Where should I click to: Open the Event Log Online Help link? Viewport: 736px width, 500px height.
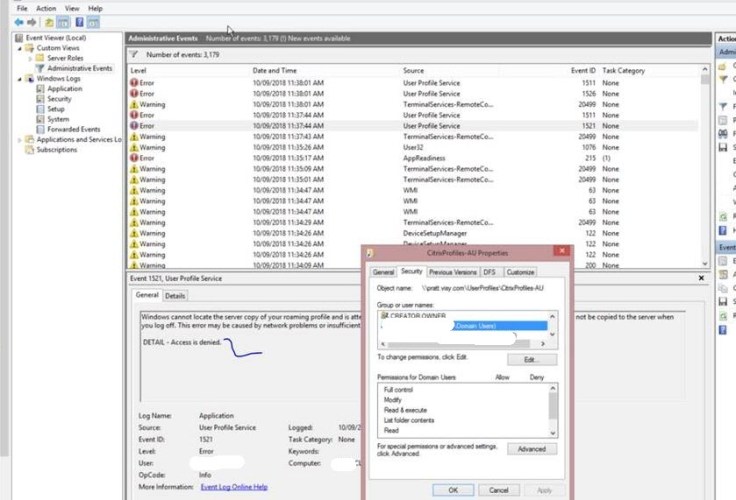coord(234,487)
